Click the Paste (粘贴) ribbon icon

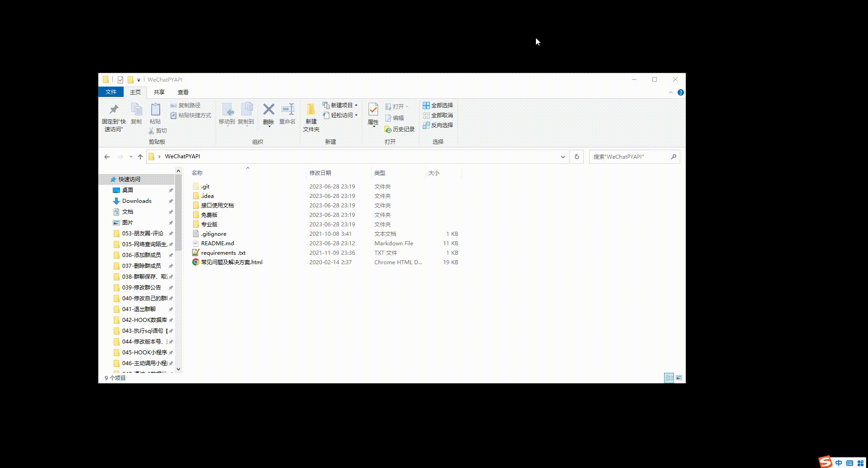click(155, 110)
